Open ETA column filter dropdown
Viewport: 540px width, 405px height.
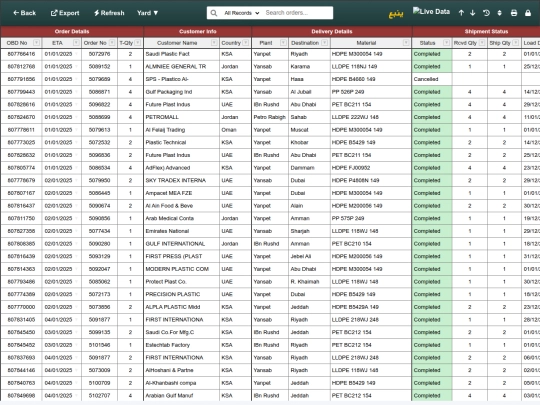[76, 43]
